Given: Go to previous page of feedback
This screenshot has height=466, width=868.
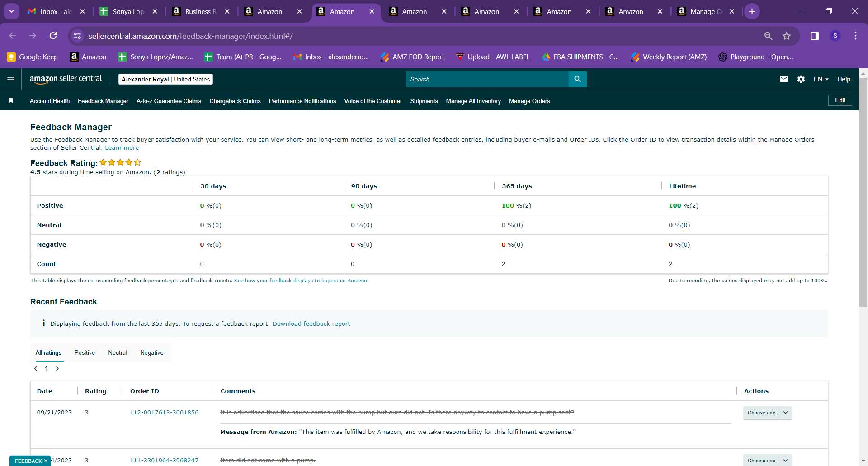Looking at the screenshot, I should tap(36, 369).
